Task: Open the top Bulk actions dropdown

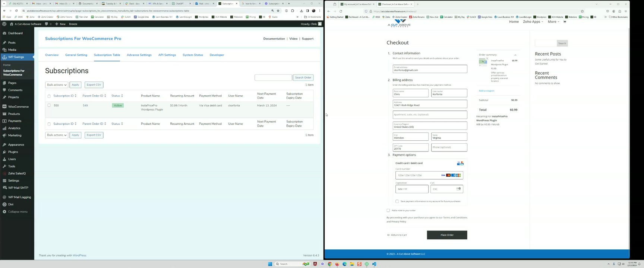Action: coord(57,85)
